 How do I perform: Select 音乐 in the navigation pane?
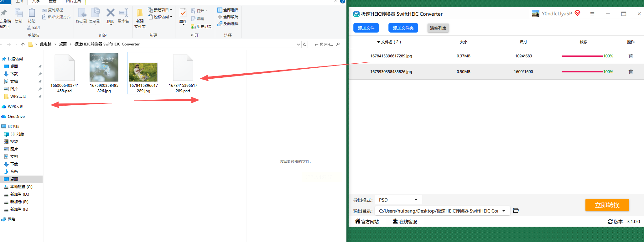14,172
